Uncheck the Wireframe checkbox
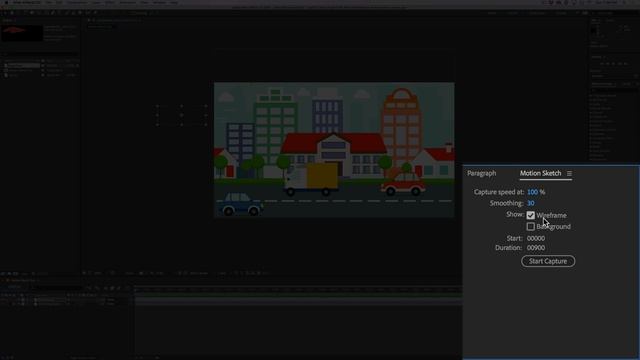640x360 pixels. tap(531, 215)
